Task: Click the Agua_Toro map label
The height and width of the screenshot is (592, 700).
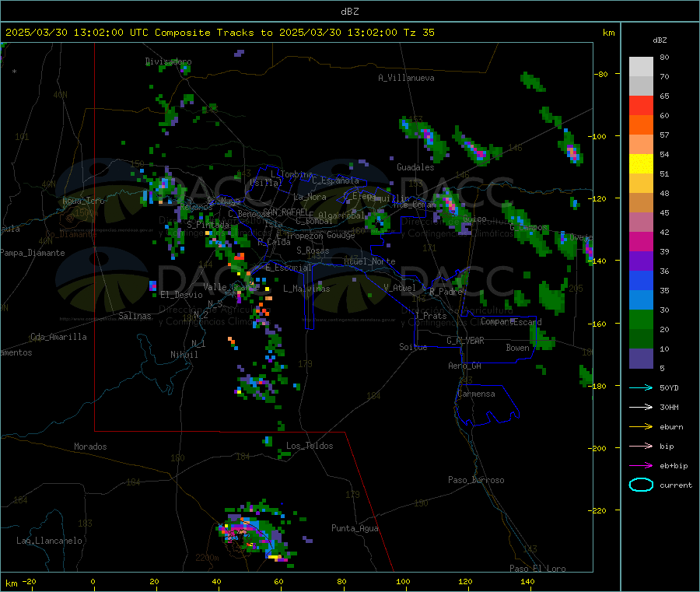Action: (x=83, y=201)
